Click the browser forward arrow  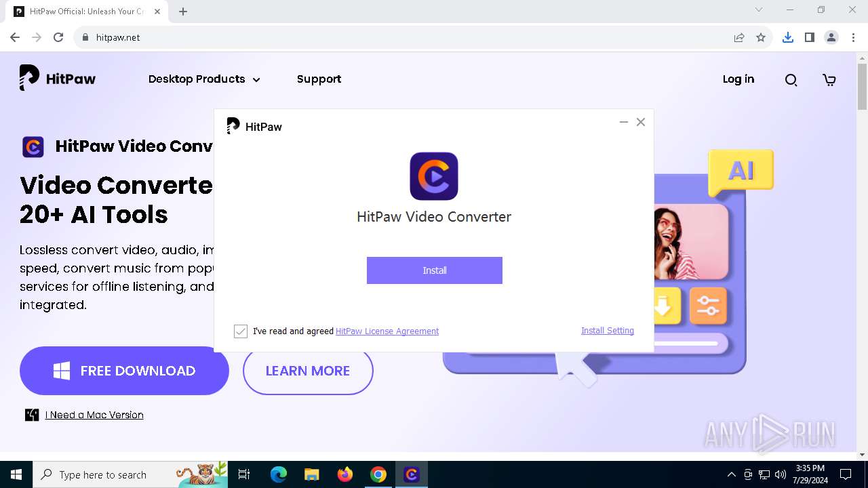click(37, 37)
